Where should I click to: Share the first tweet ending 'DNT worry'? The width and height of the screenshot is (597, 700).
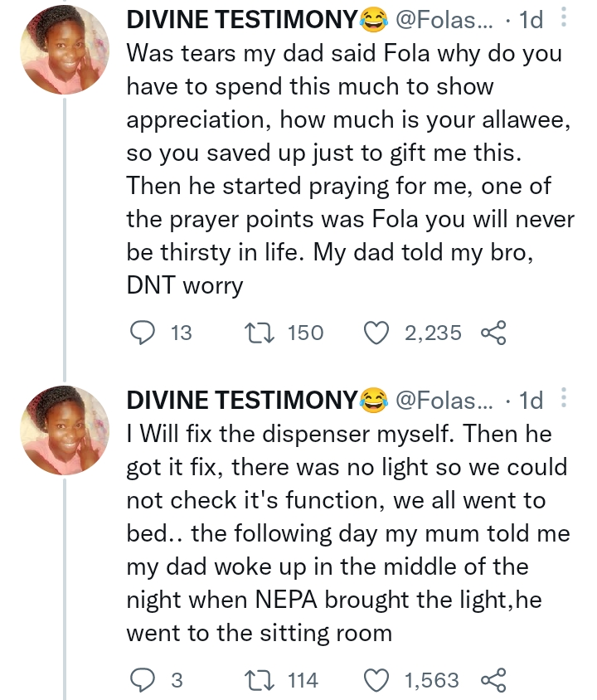[x=493, y=333]
